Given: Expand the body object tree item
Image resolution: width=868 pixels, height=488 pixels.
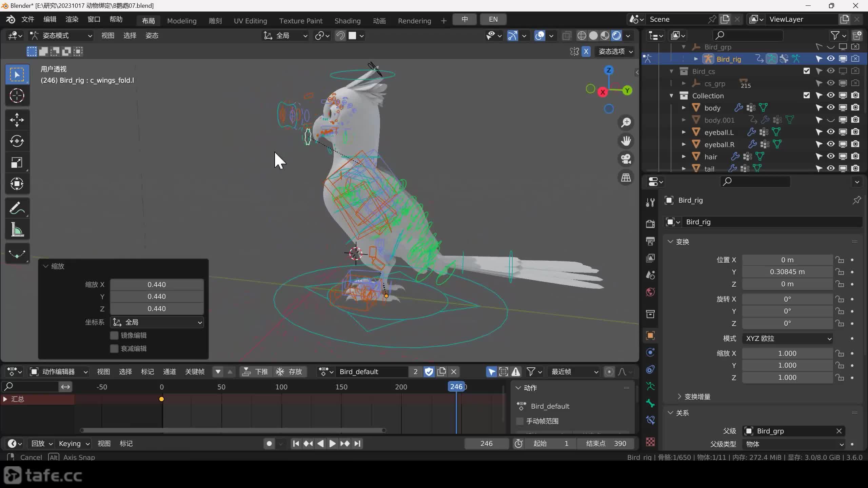Looking at the screenshot, I should click(x=684, y=108).
